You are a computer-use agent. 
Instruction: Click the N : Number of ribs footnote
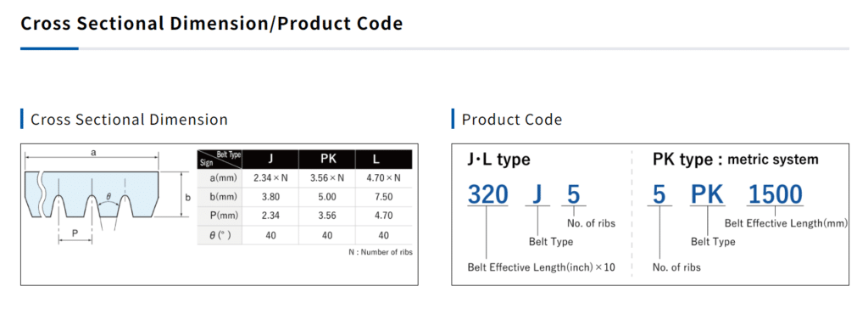click(381, 252)
